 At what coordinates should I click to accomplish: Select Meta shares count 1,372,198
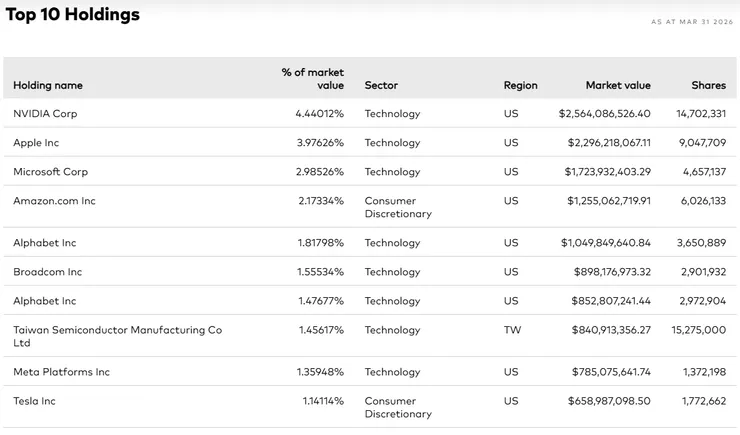point(704,372)
